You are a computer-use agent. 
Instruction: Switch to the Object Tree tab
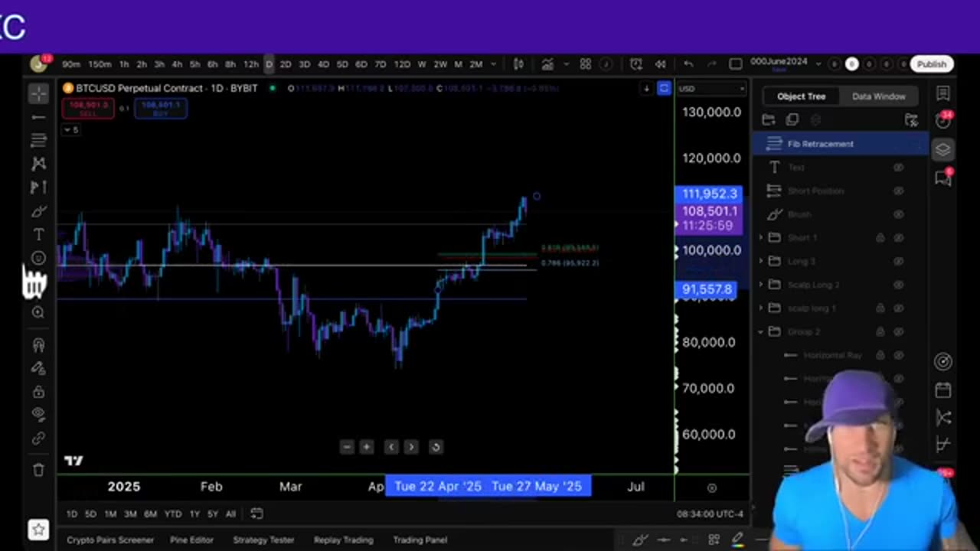click(x=801, y=96)
